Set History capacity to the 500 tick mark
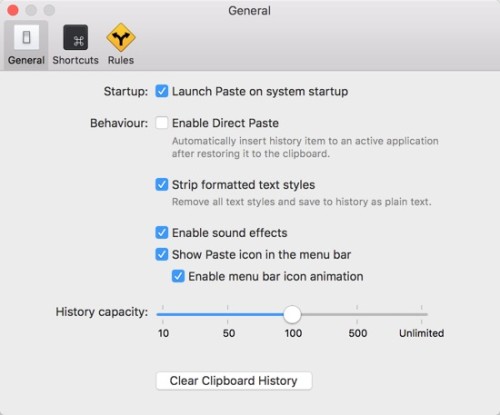This screenshot has width=500, height=415. (357, 314)
